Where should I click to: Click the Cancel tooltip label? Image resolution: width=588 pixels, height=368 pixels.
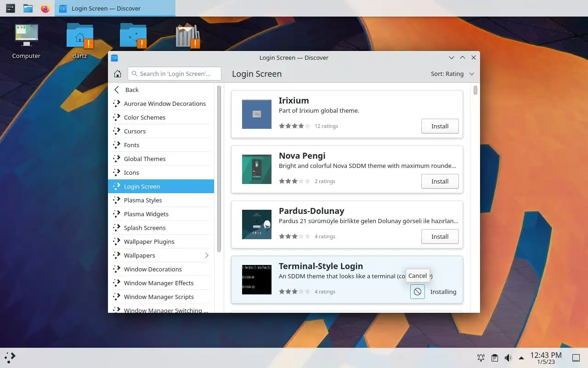(418, 276)
